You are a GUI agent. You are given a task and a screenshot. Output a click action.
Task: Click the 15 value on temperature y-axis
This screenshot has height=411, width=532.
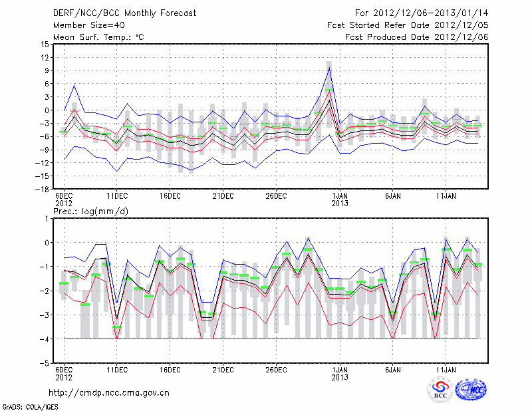tap(44, 45)
